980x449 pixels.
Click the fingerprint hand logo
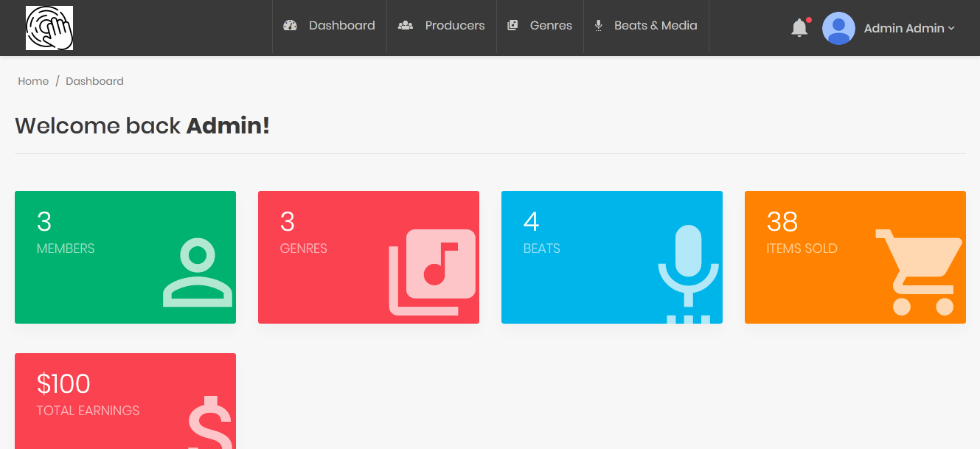tap(49, 28)
